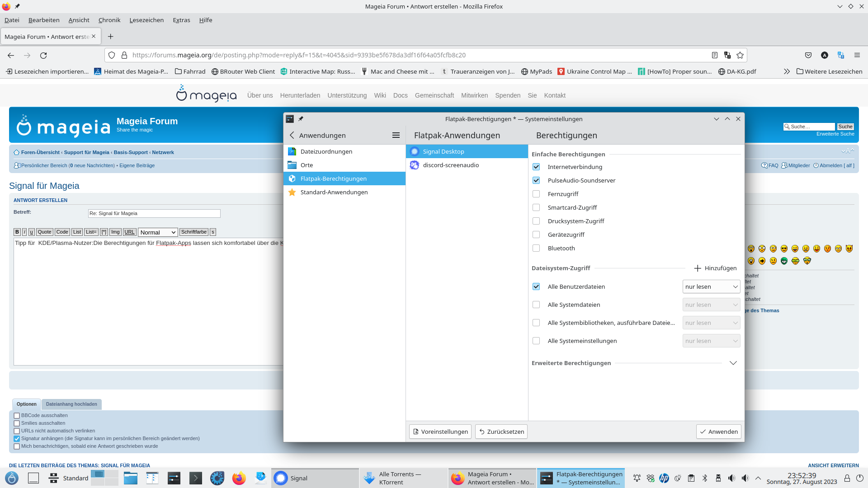Image resolution: width=868 pixels, height=488 pixels.
Task: Click forum Suche button
Action: click(x=845, y=127)
